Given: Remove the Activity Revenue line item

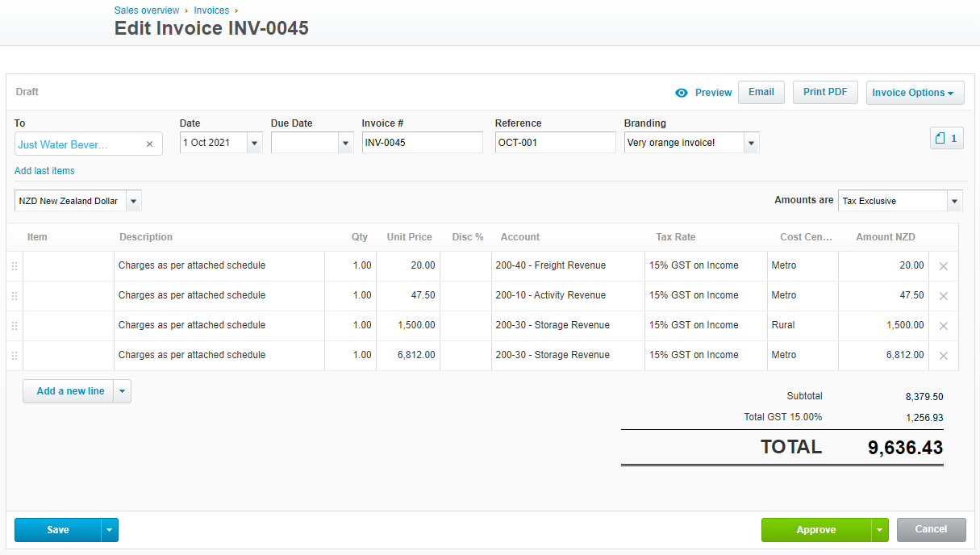Looking at the screenshot, I should pyautogui.click(x=943, y=295).
